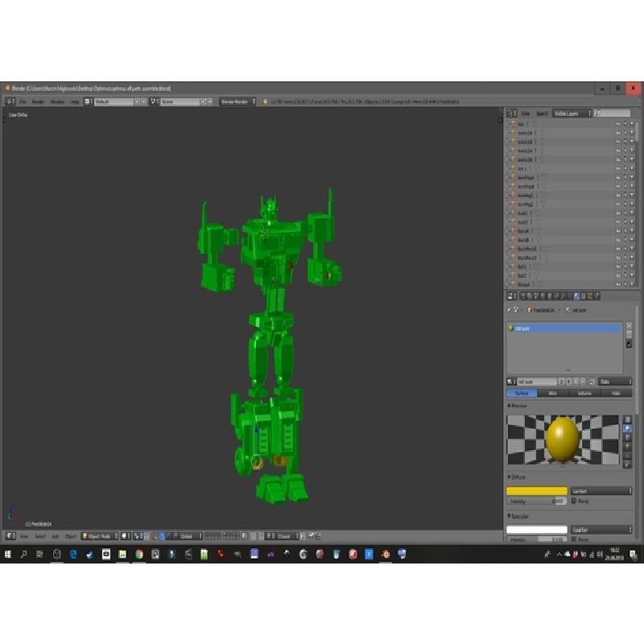Open the 3D view Add menu
This screenshot has width=644, height=644.
pyautogui.click(x=56, y=536)
